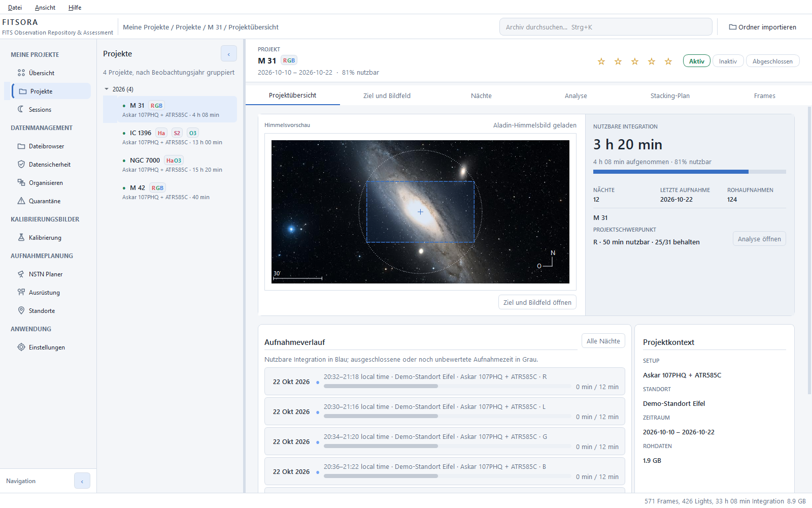Click the Standorte location pin icon

pyautogui.click(x=21, y=310)
